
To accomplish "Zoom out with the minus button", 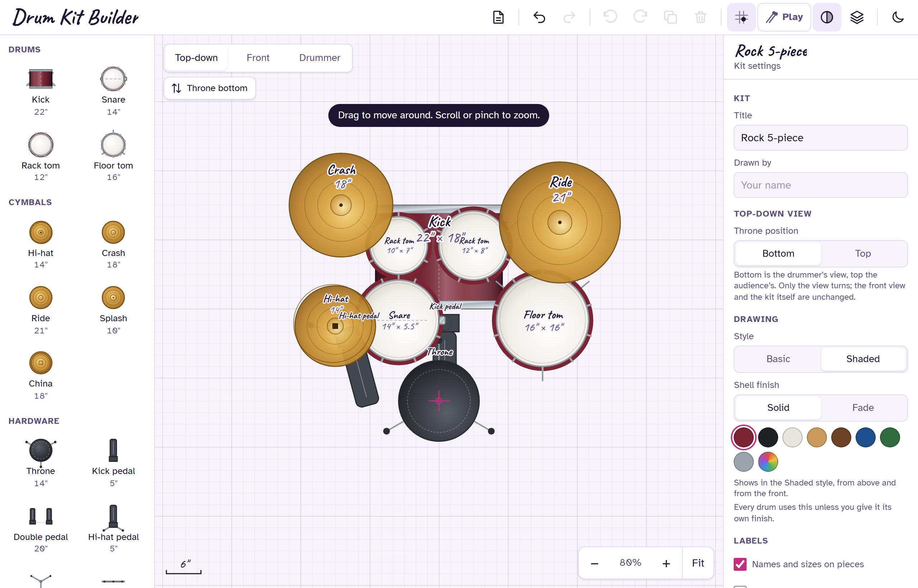I will [594, 563].
